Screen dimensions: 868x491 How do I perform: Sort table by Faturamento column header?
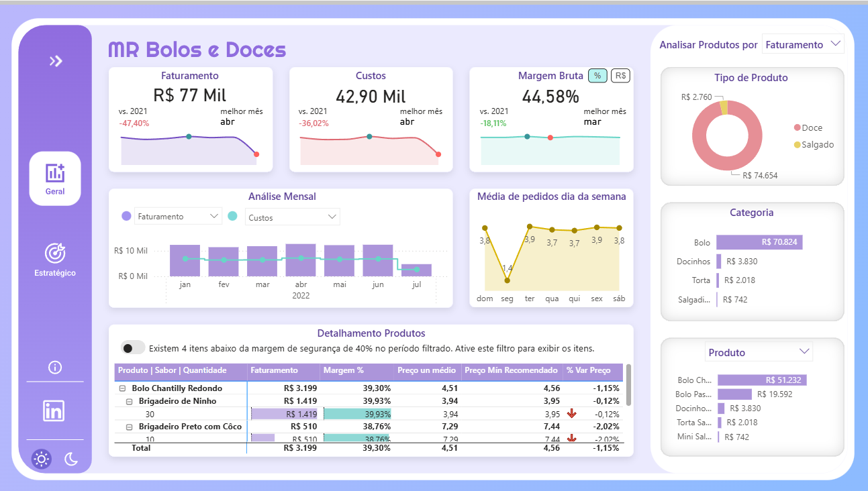[x=274, y=370]
